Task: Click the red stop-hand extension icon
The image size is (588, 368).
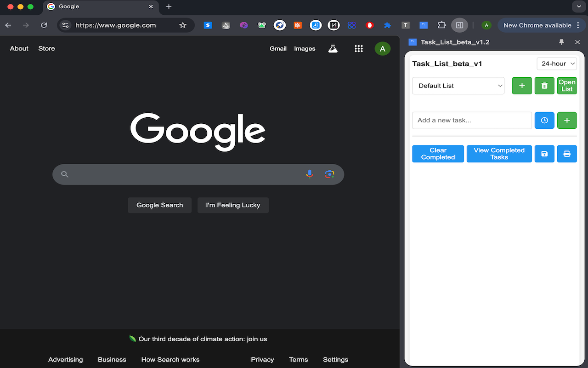Action: tap(370, 25)
